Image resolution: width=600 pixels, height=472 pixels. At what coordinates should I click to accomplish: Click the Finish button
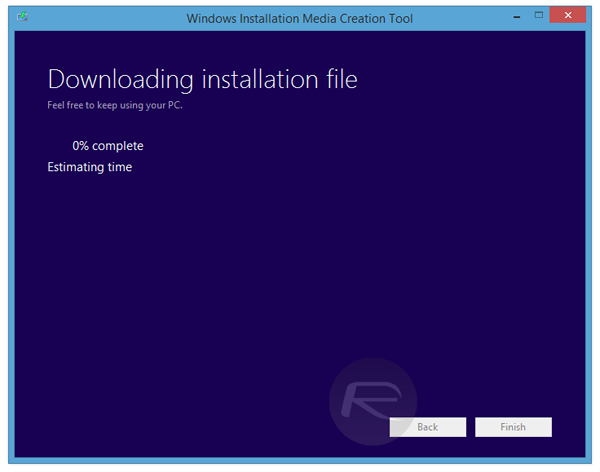pos(513,427)
